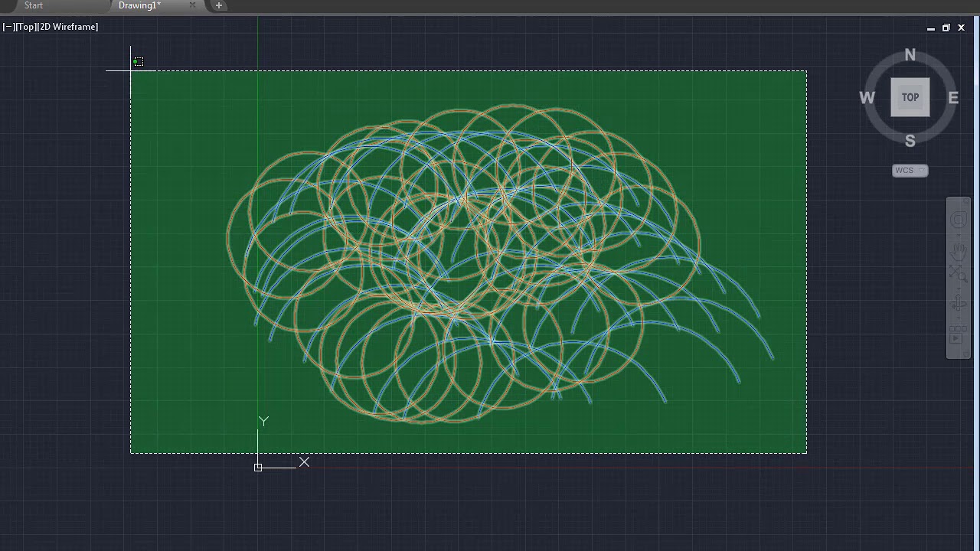Expand the Orbit tool options arrow
Screen dimensions: 980x551
[959, 318]
